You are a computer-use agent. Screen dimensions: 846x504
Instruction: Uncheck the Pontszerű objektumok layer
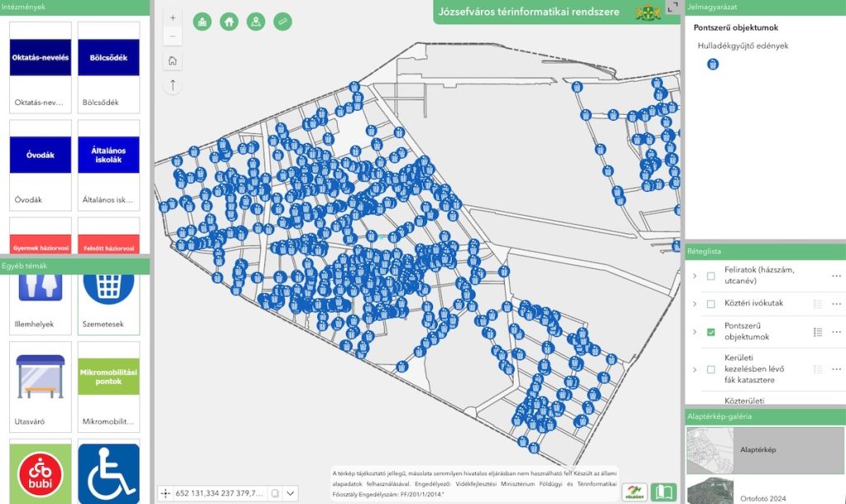711,332
